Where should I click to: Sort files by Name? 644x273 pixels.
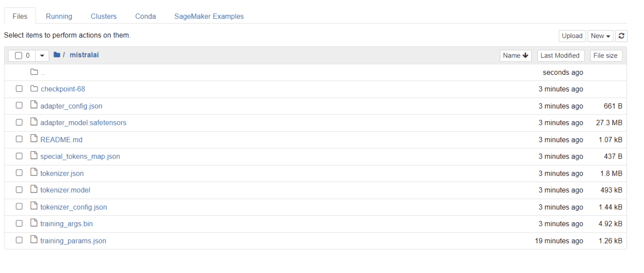pos(515,55)
